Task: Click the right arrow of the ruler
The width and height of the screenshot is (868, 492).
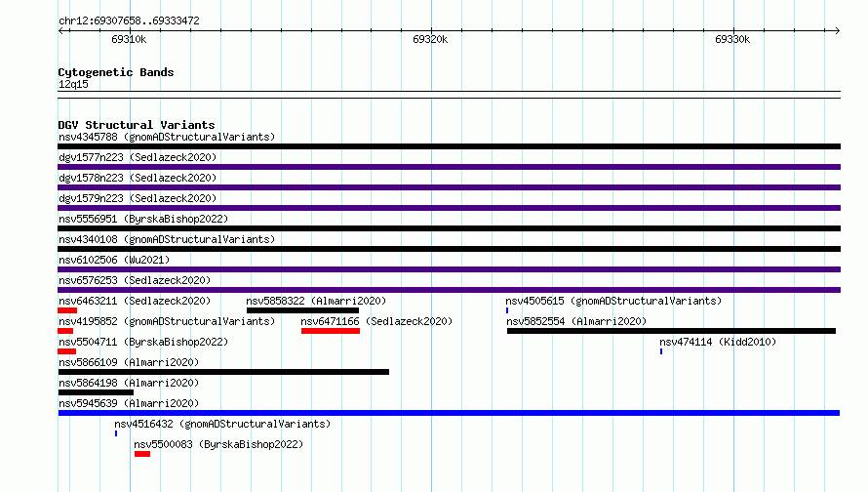Action: (838, 30)
